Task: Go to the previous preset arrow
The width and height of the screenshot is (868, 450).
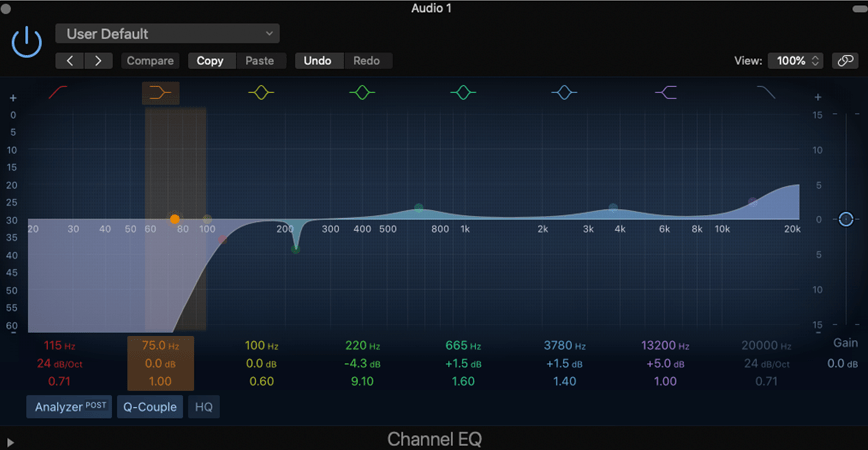Action: (70, 61)
